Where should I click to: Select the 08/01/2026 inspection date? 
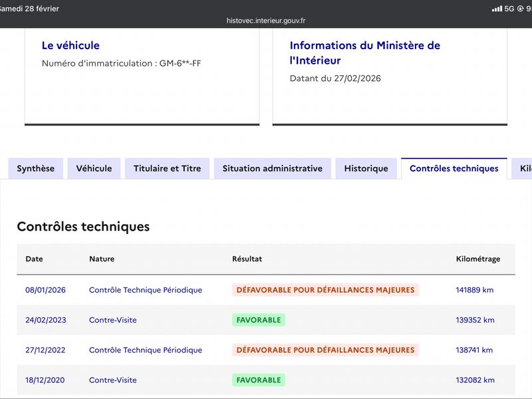click(x=46, y=290)
